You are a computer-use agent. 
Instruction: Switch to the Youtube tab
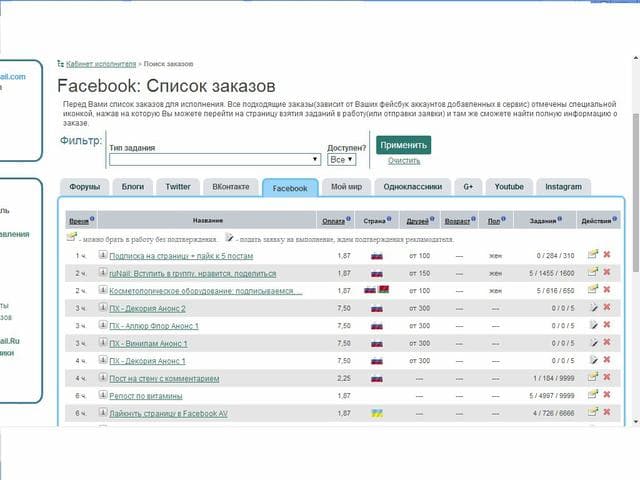pyautogui.click(x=509, y=187)
